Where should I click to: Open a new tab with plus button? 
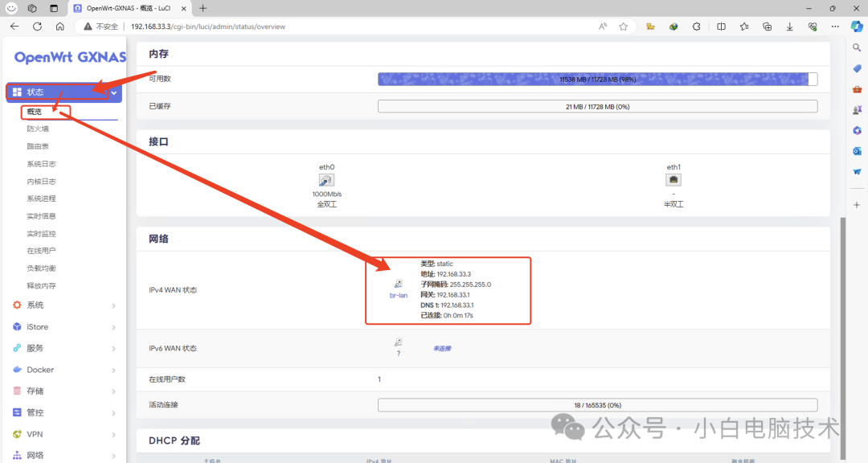click(203, 8)
